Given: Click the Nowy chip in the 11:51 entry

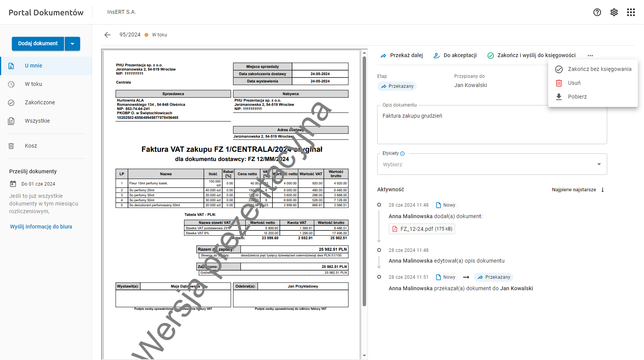Looking at the screenshot, I should [x=445, y=277].
